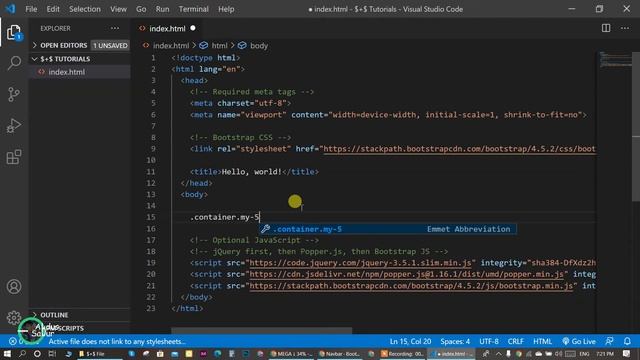Open the Search view in activity bar
640x360 pixels.
(14, 63)
